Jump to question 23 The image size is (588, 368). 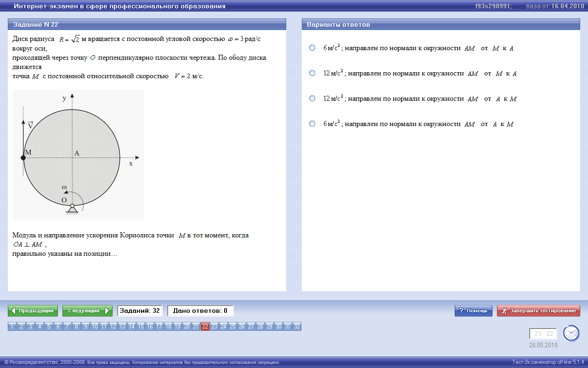click(215, 327)
